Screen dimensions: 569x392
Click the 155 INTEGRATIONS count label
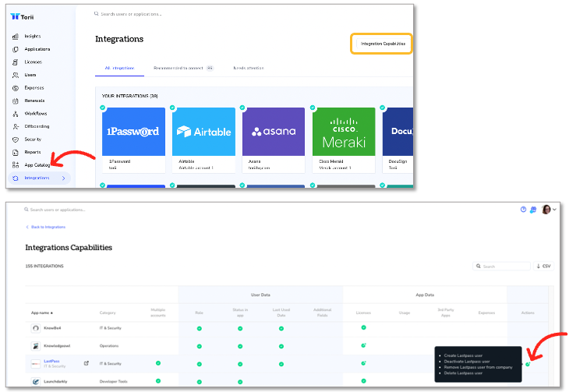click(x=44, y=266)
